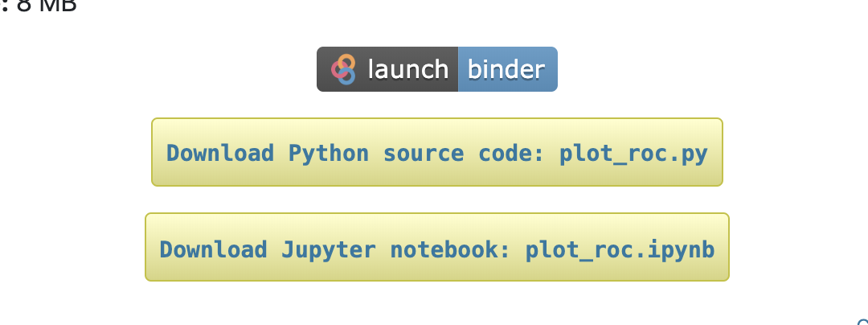Image resolution: width=868 pixels, height=325 pixels.
Task: Select the yellow Jupyter notebook download box
Action: (436, 247)
